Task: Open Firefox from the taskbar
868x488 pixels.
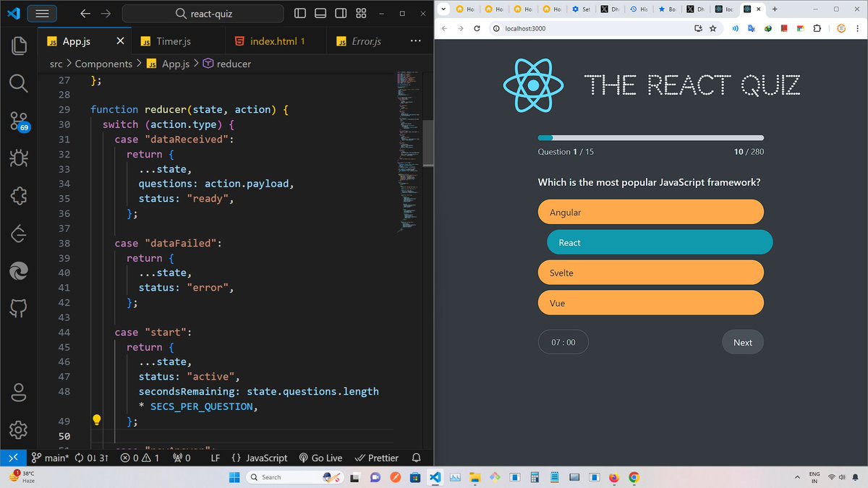Action: [614, 477]
